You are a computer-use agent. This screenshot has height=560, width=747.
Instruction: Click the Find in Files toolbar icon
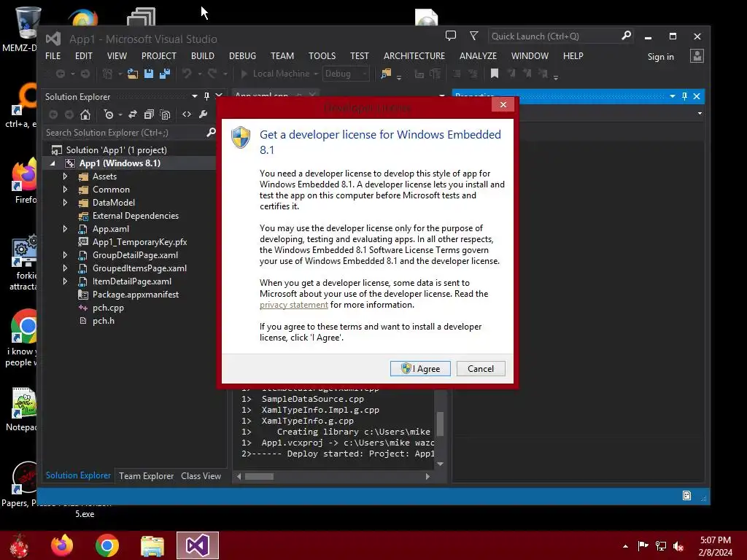386,74
